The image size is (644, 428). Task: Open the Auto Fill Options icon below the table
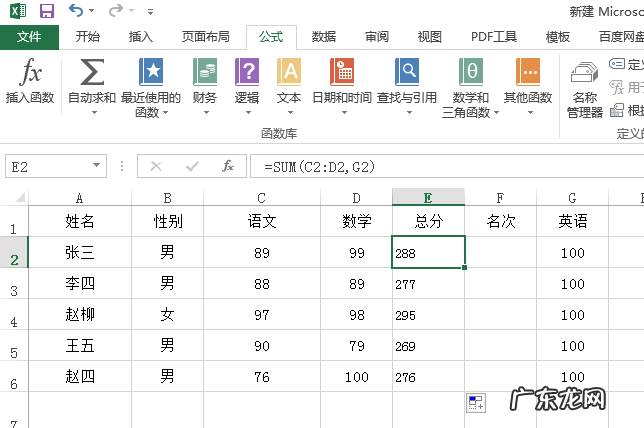pyautogui.click(x=476, y=403)
